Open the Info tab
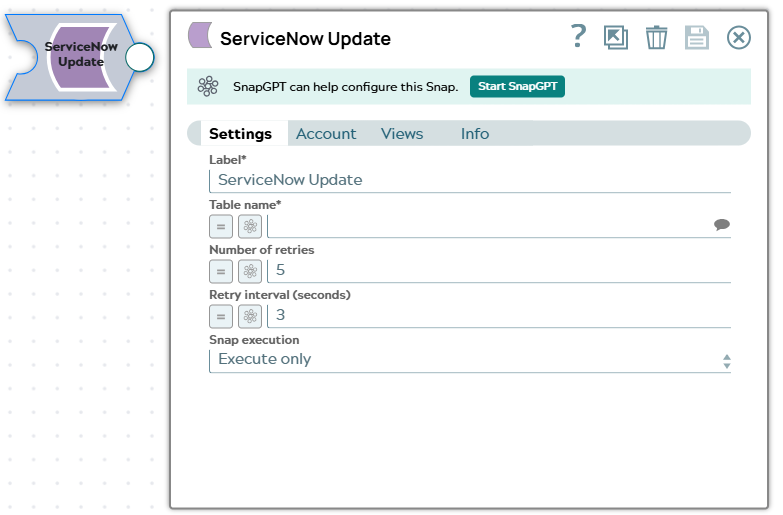This screenshot has height=515, width=783. click(475, 134)
